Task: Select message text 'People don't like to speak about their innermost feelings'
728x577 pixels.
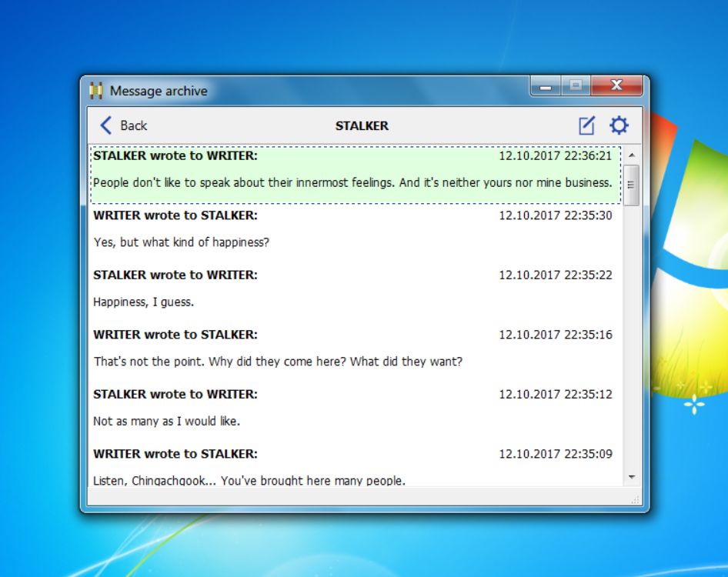Action: point(243,182)
